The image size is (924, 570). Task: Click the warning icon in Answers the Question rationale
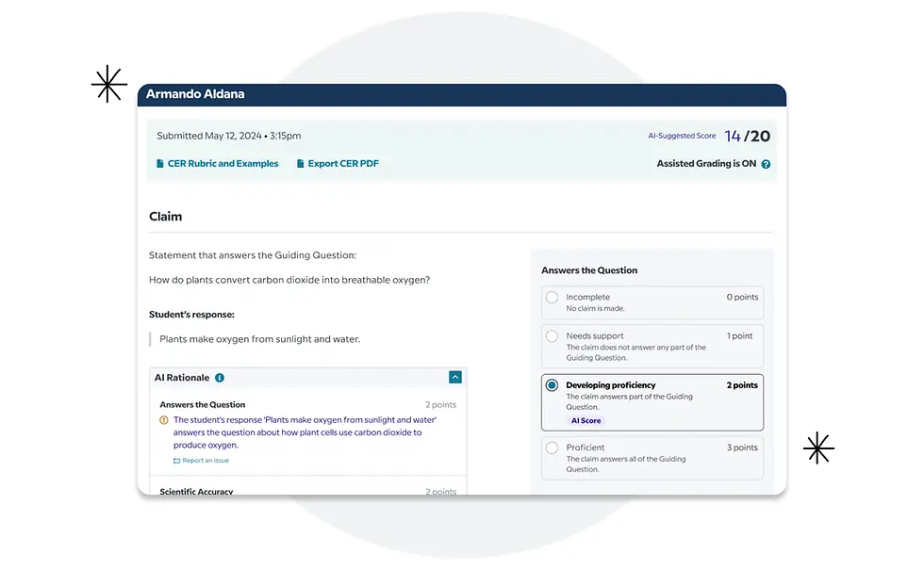[164, 420]
